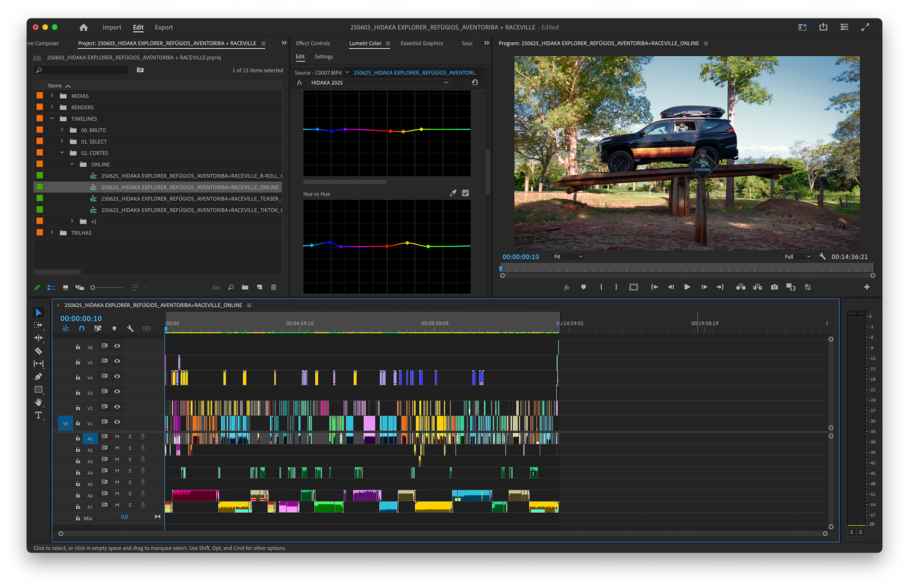Disable the Hue vs Hue checkbox
This screenshot has height=588, width=909.
tap(465, 193)
